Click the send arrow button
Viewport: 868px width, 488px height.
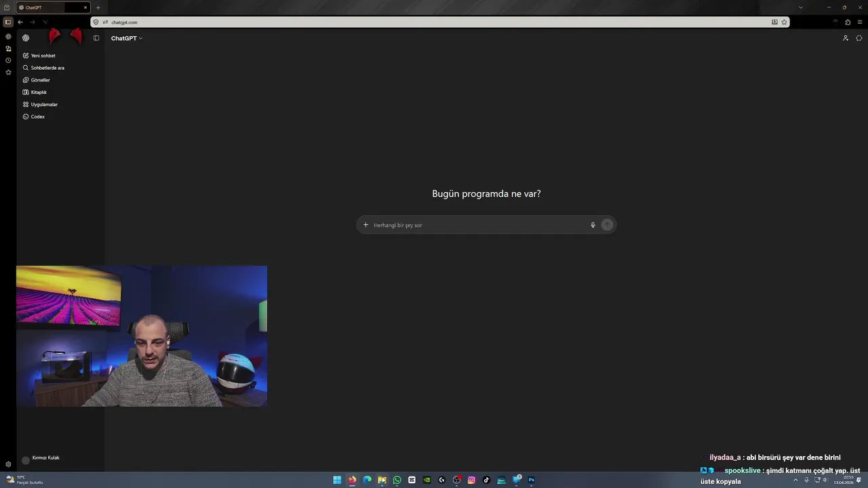607,225
